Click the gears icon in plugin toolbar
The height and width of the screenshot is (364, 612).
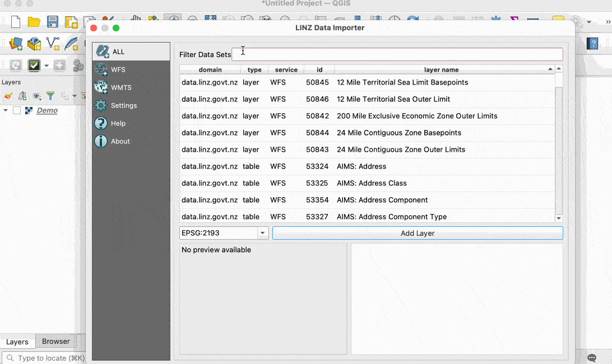78,65
